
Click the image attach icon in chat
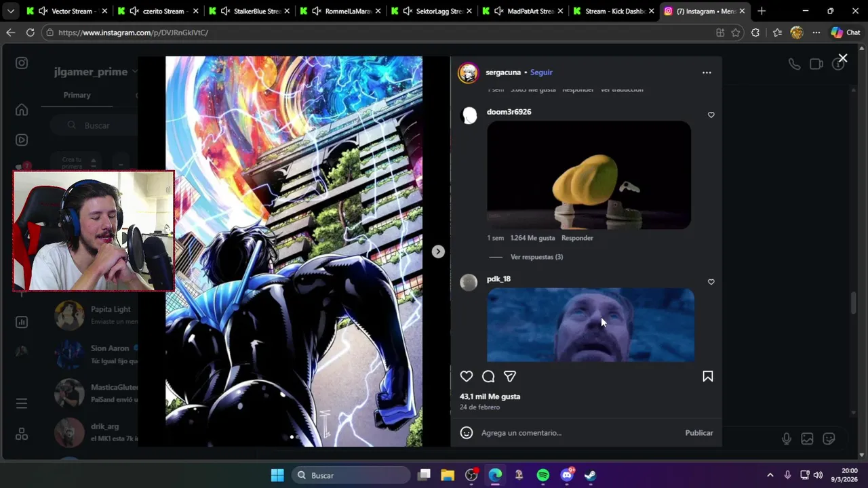[x=807, y=439]
